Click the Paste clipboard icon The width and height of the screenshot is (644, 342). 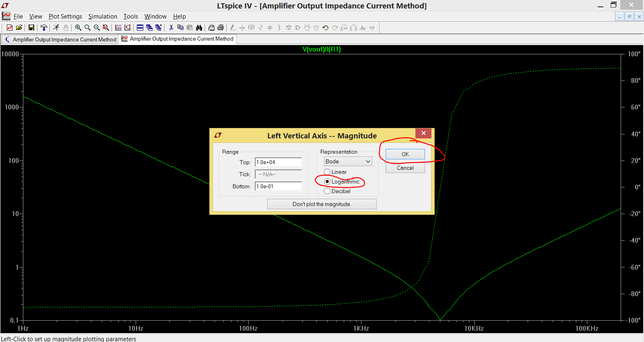coord(190,28)
